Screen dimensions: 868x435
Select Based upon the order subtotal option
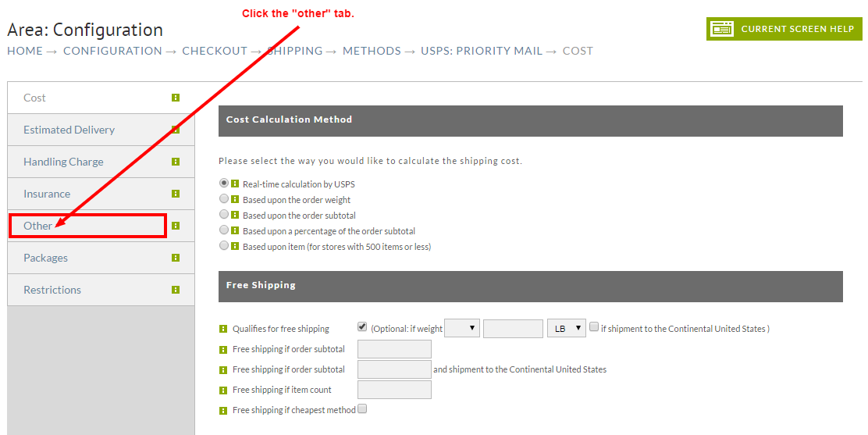pyautogui.click(x=224, y=214)
